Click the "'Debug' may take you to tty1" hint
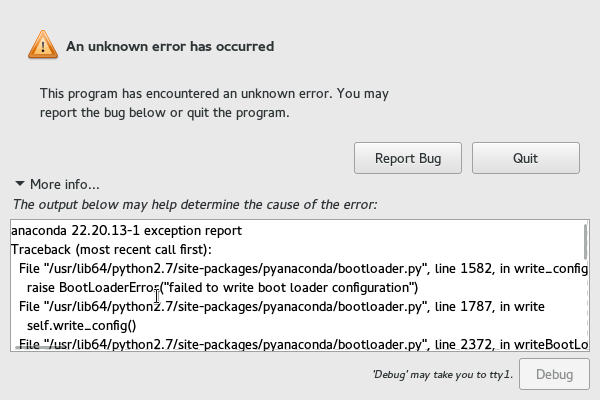The width and height of the screenshot is (600, 400). [x=441, y=374]
